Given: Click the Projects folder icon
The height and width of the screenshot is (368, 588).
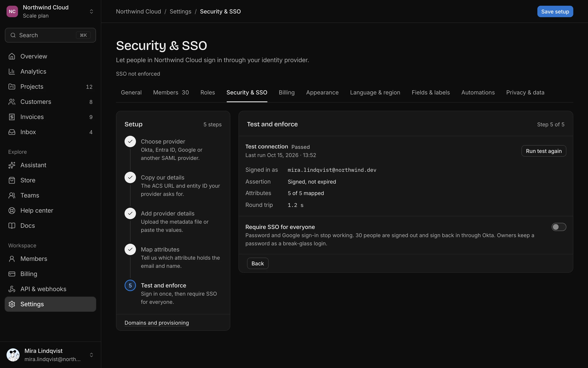Looking at the screenshot, I should 12,86.
